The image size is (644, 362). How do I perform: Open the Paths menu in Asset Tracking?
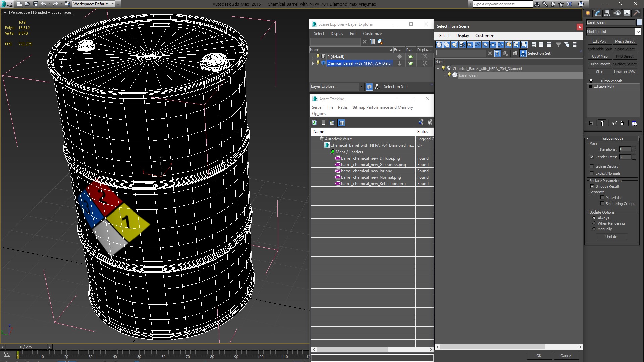(342, 107)
